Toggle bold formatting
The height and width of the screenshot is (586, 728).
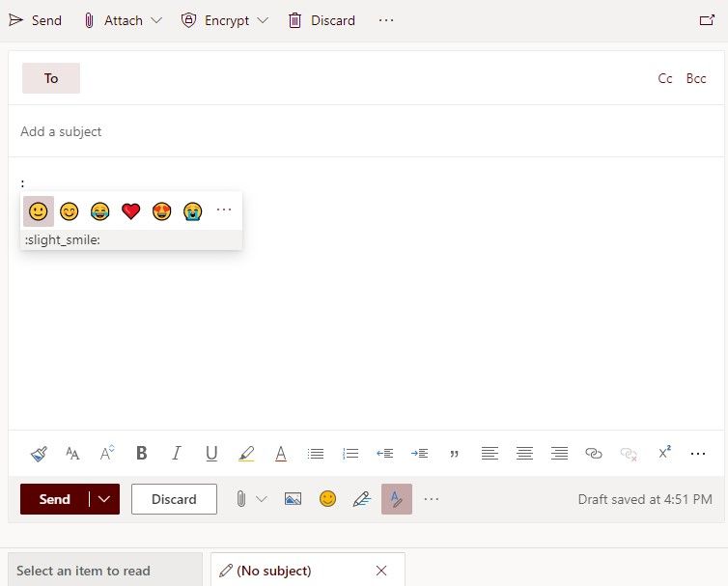point(142,453)
